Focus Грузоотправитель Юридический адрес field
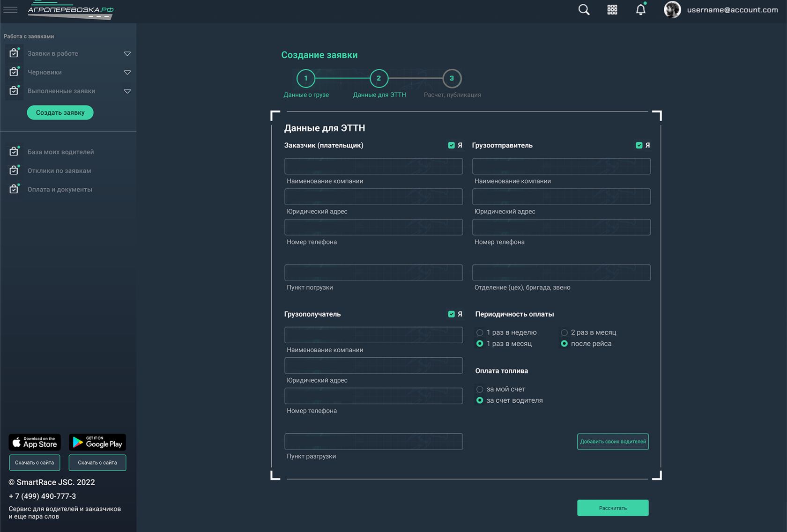This screenshot has height=532, width=787. click(561, 197)
